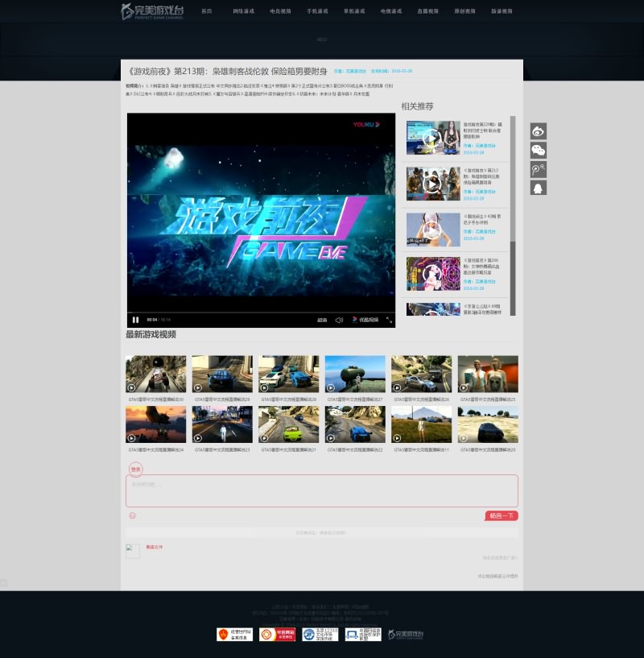Open the GTA5 caption under the sunset helicopter thumbnail
Image resolution: width=644 pixels, height=658 pixels.
click(155, 450)
